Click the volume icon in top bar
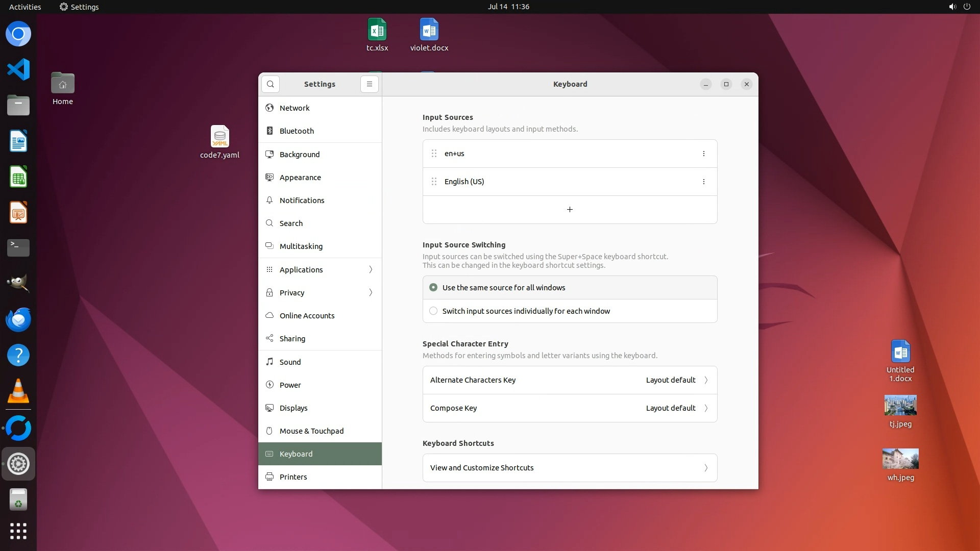 [952, 7]
